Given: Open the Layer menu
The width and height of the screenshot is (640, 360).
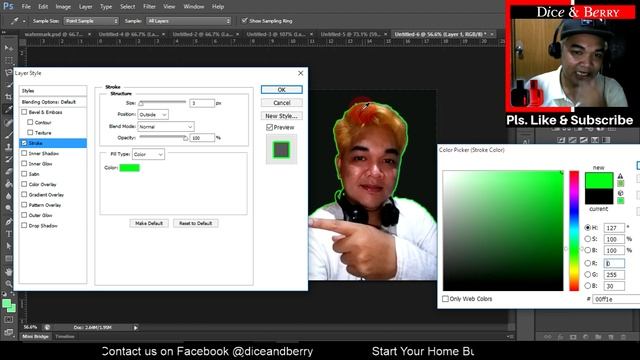Looking at the screenshot, I should point(85,7).
